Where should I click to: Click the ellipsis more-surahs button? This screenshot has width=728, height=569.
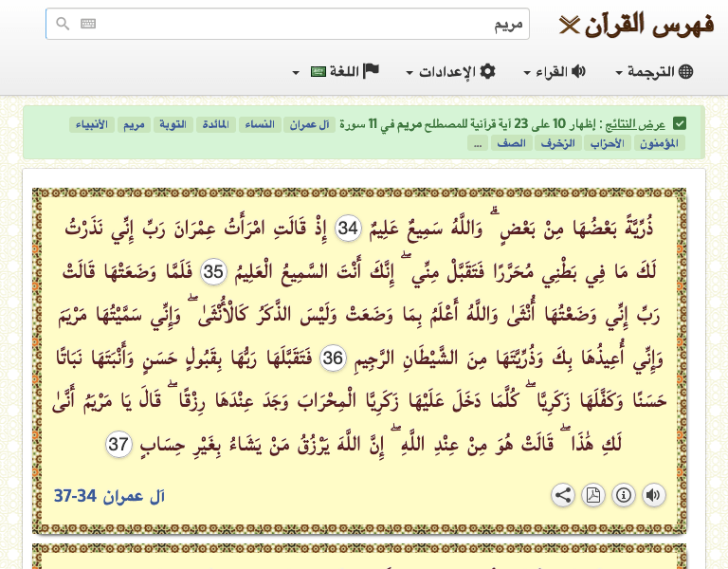478,143
